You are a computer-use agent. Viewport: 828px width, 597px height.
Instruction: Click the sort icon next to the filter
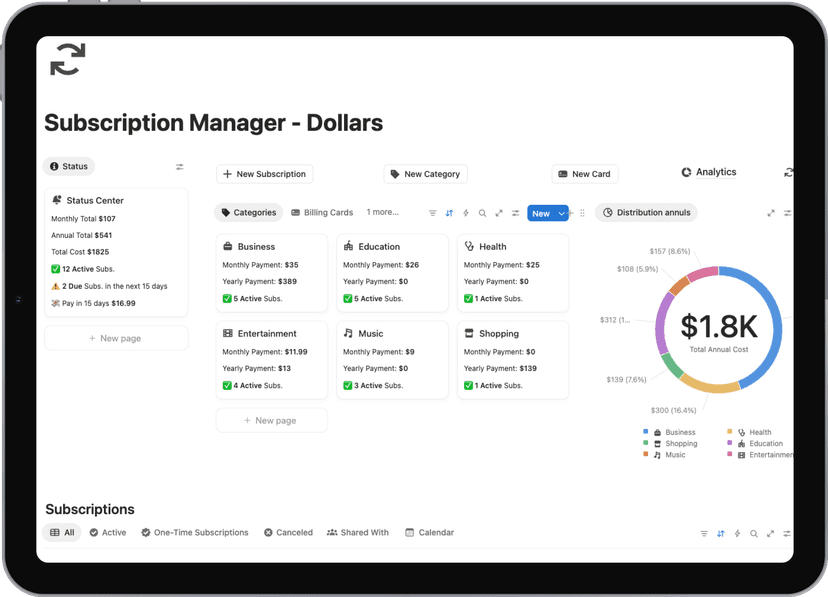pos(449,213)
